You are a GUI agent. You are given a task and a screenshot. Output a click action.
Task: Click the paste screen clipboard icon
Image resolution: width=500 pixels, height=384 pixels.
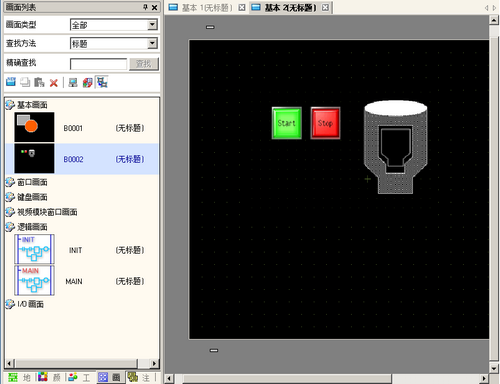coord(39,82)
